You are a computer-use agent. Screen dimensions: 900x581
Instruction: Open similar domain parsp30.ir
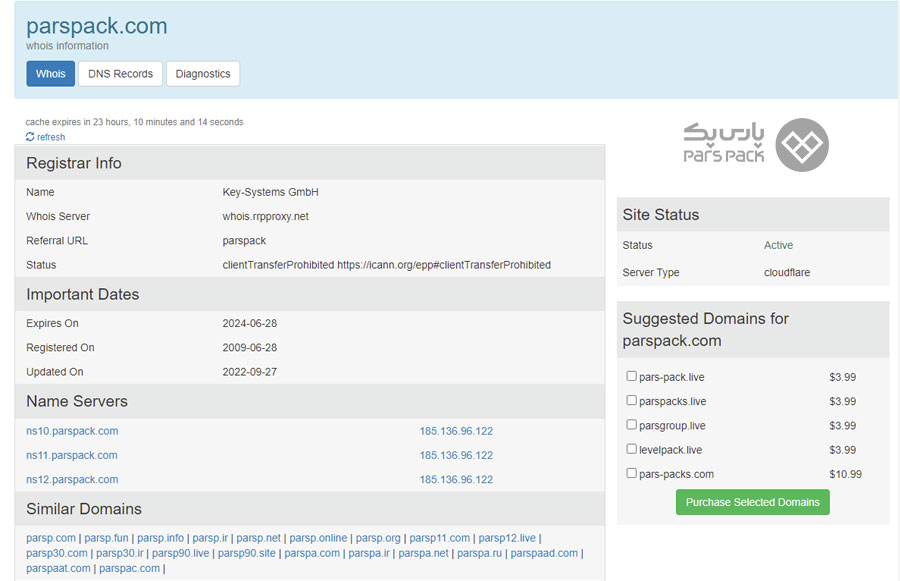pos(120,553)
